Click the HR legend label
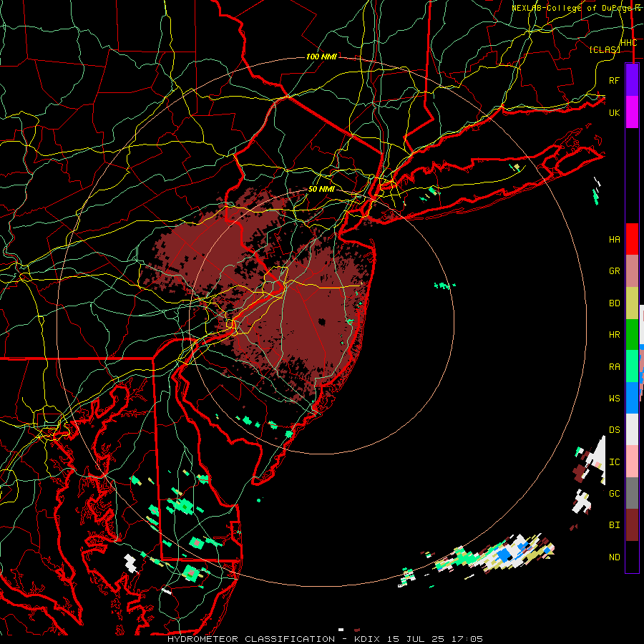Image resolution: width=644 pixels, height=644 pixels. [614, 335]
